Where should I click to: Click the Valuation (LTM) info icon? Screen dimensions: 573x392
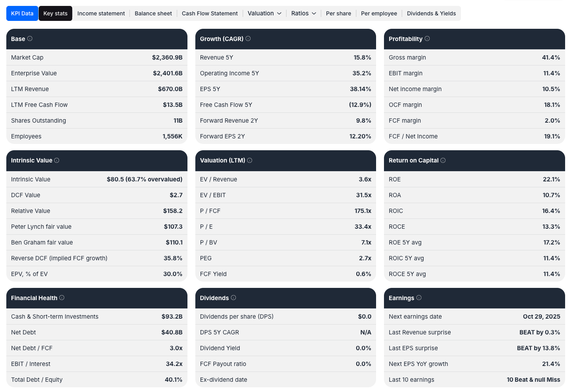[x=249, y=161]
